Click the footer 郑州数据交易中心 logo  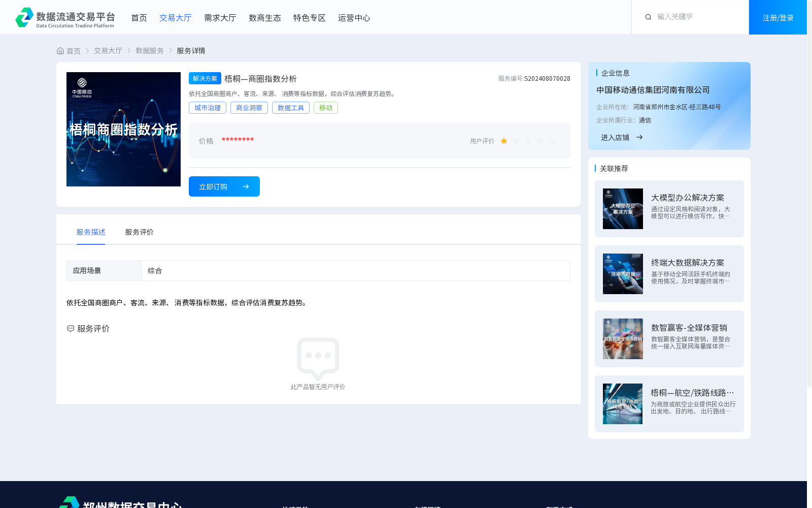coord(120,503)
